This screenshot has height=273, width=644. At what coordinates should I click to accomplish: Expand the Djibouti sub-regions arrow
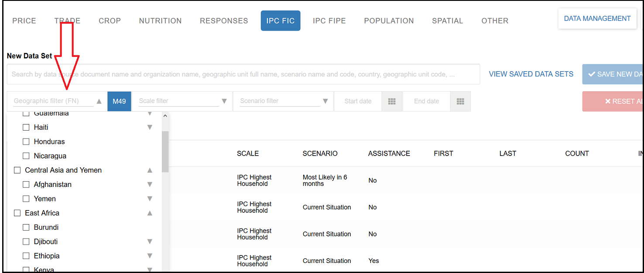tap(150, 242)
